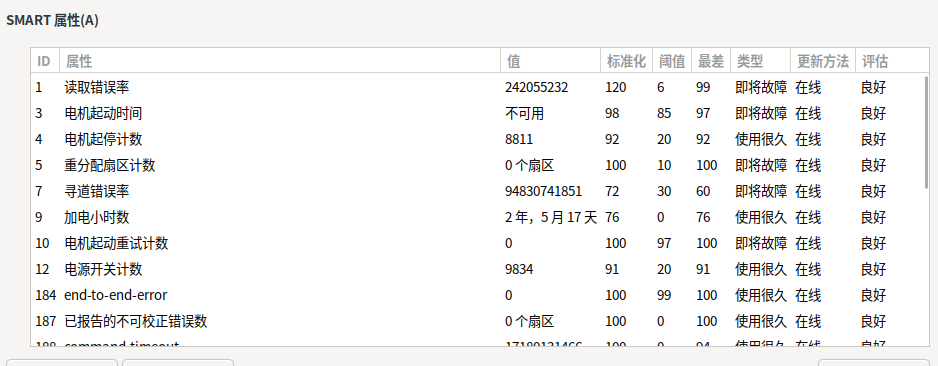
Task: Click value 94830741851
Action: tap(543, 191)
